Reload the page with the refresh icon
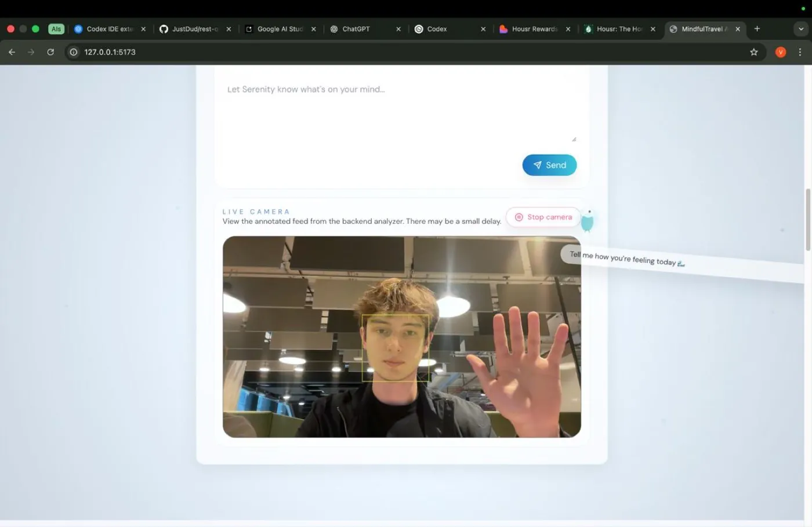812x527 pixels. [x=50, y=52]
